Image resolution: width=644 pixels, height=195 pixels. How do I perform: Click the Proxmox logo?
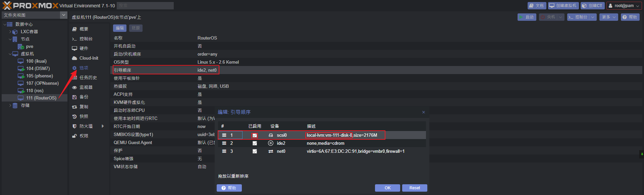[30, 5]
